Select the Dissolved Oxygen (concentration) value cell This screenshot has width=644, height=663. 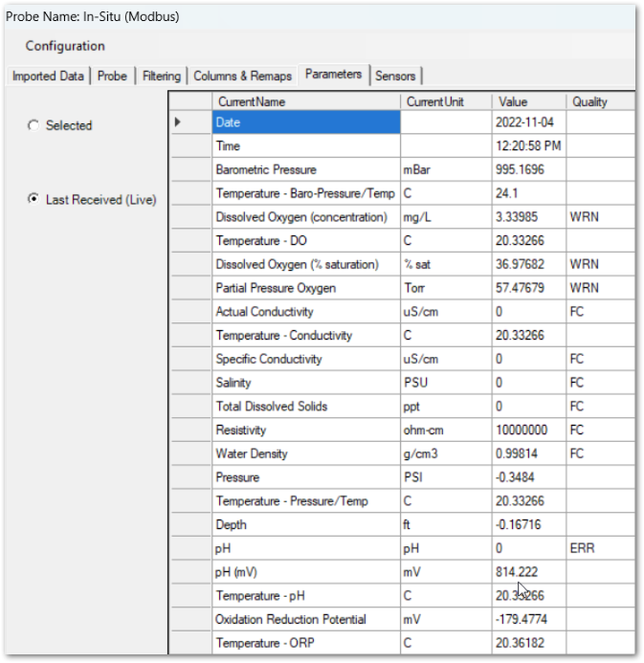pyautogui.click(x=528, y=217)
